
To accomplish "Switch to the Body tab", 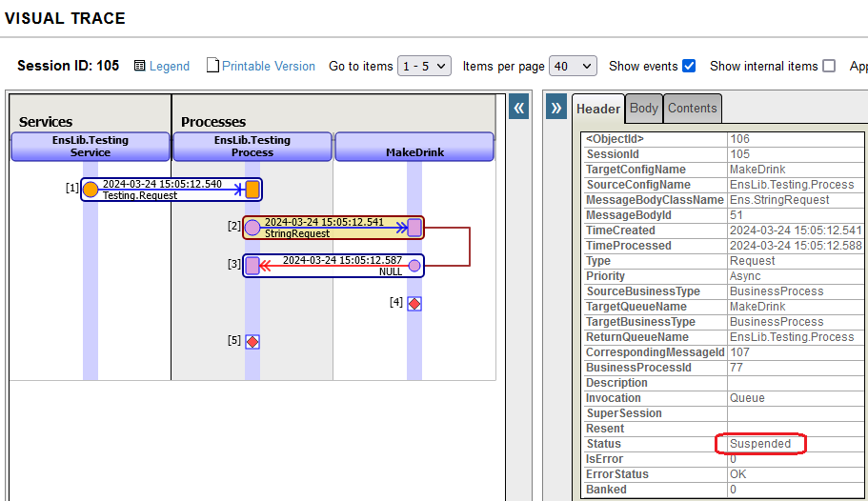I will click(x=644, y=109).
